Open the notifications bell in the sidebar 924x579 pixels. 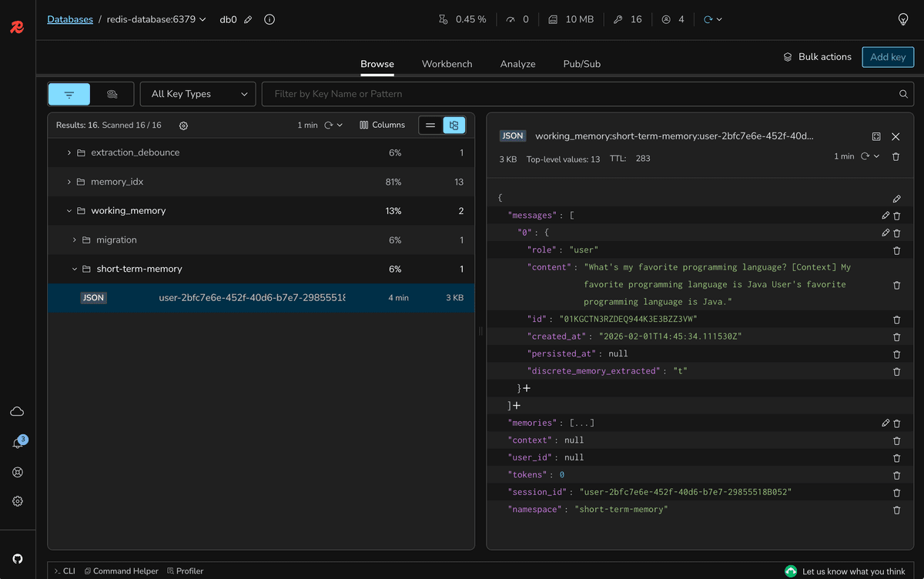tap(17, 443)
